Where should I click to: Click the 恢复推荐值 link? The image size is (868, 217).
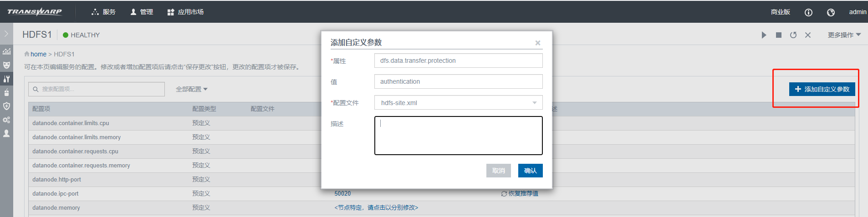click(523, 193)
